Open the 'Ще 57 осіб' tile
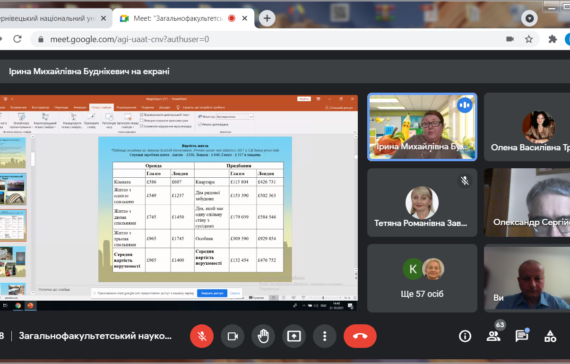This screenshot has width=570, height=364. pos(422,278)
